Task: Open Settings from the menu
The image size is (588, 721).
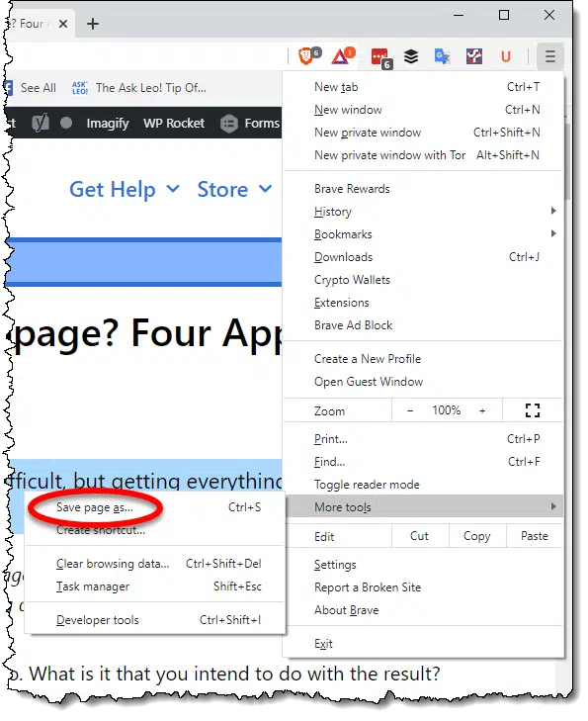Action: (423, 565)
